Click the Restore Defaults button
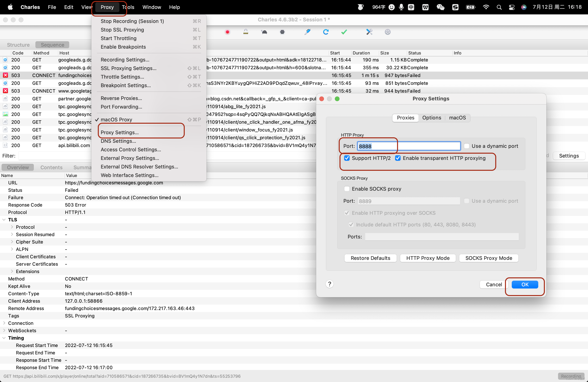Screen dimensions: 588x382 370,258
